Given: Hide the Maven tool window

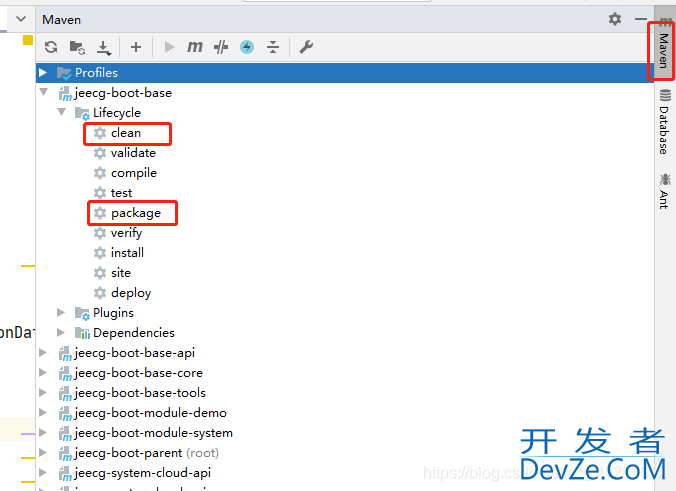Looking at the screenshot, I should [640, 19].
